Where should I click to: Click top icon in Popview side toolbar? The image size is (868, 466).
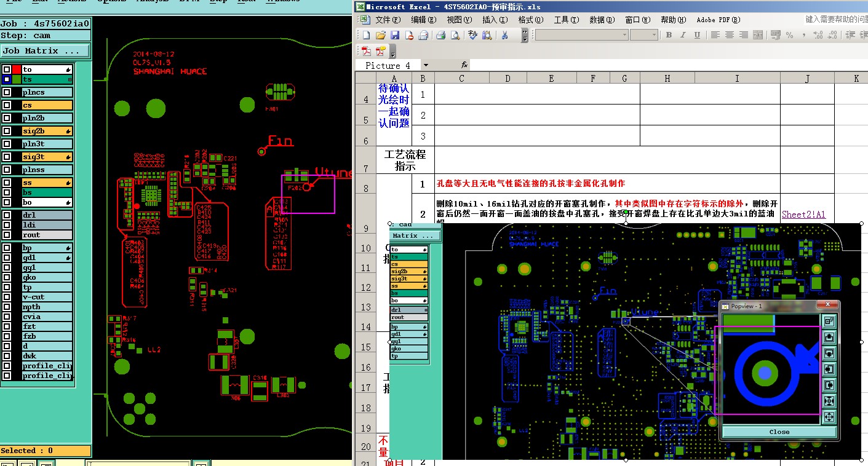(829, 321)
